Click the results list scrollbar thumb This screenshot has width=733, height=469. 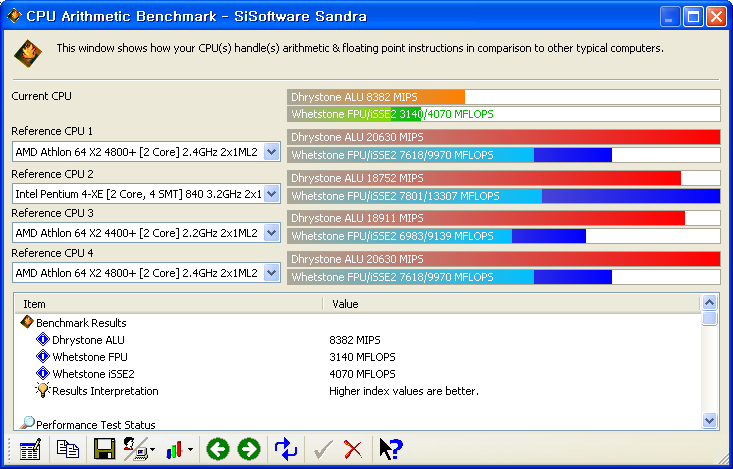coord(709,318)
